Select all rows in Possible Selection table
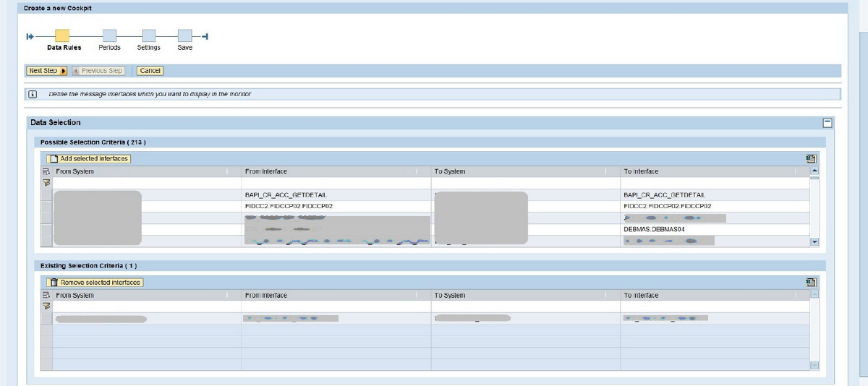The height and width of the screenshot is (386, 868). click(47, 171)
